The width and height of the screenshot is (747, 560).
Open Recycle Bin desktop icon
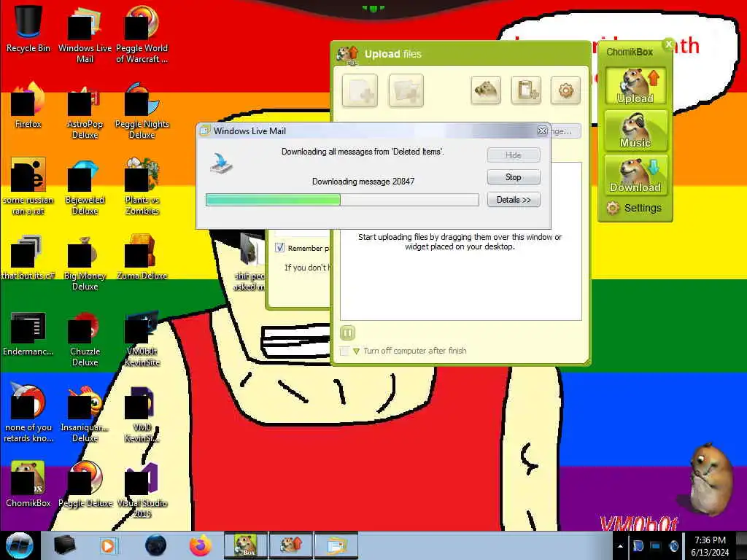tap(28, 29)
